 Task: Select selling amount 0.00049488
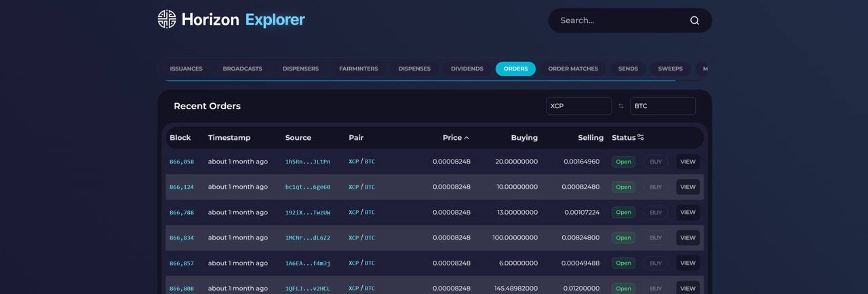click(x=582, y=263)
